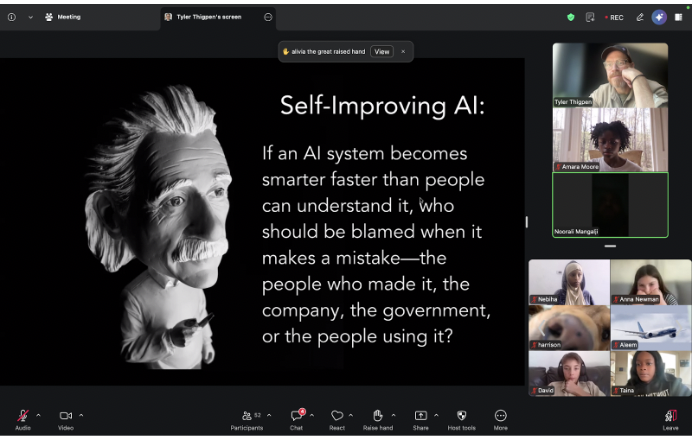Expand raise hand options caret
694x436 pixels.
coord(393,415)
